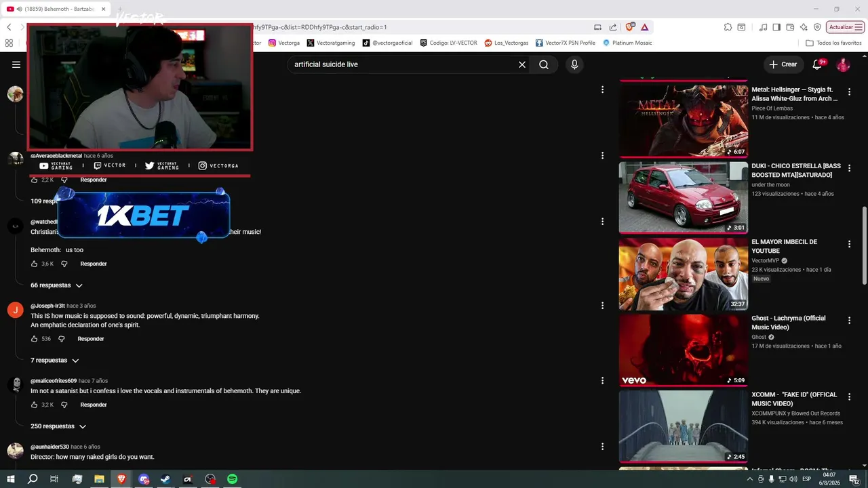Click the magnifier search button
Image resolution: width=868 pixels, height=488 pixels.
(x=544, y=64)
